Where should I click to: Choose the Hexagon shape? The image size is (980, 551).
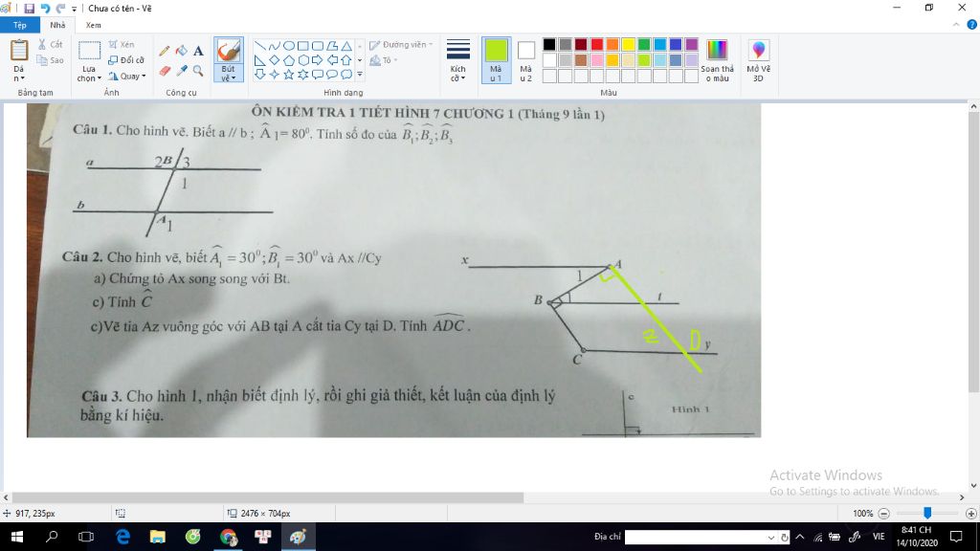tap(303, 60)
